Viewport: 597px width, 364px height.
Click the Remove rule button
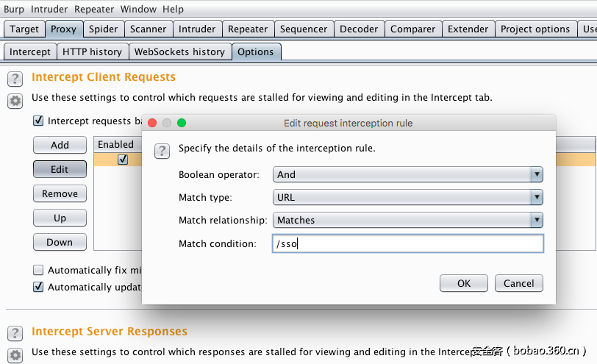(x=60, y=193)
